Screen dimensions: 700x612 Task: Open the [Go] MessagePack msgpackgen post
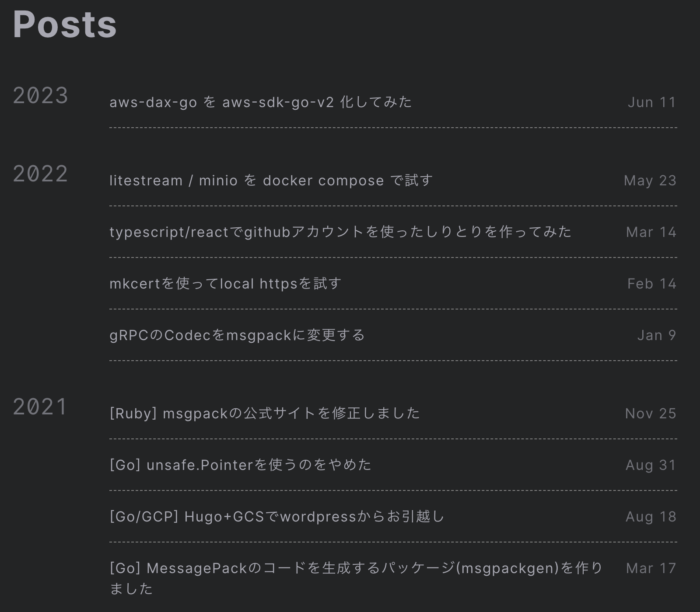[x=356, y=568]
